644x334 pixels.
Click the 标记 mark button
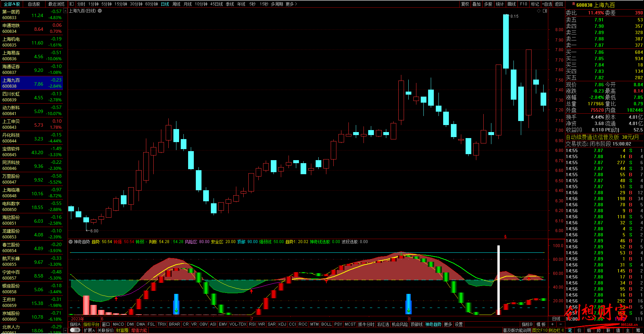[x=535, y=4]
